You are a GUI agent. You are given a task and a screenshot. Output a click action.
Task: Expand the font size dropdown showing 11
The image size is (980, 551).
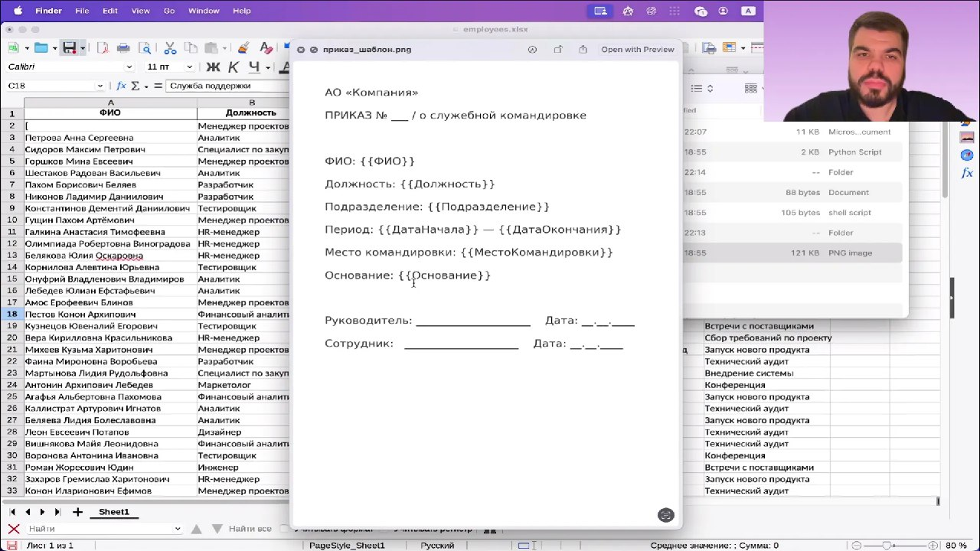tap(190, 66)
